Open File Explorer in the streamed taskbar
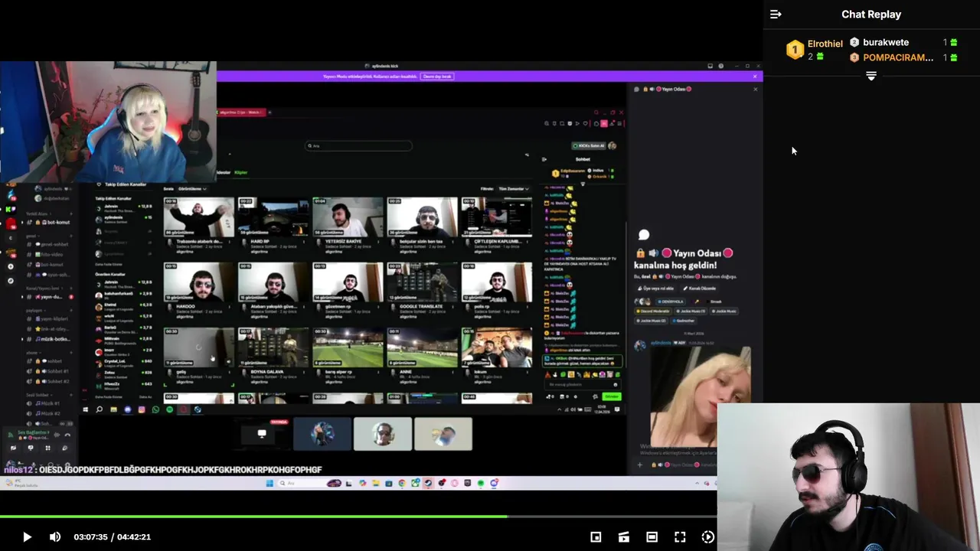The image size is (980, 551). click(113, 410)
